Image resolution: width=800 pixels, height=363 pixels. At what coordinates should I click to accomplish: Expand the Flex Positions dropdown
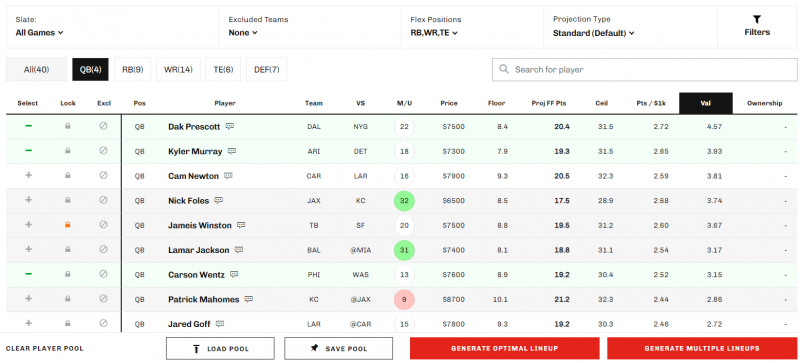(434, 33)
